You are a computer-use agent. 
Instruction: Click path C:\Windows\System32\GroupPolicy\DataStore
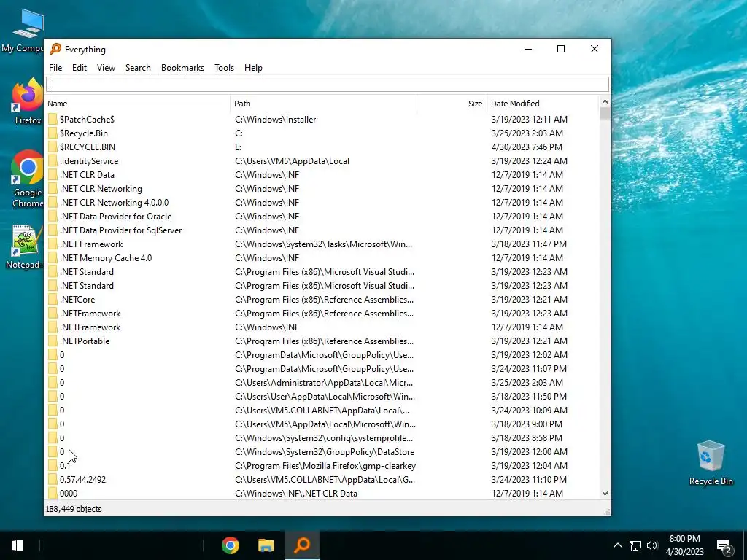point(325,451)
